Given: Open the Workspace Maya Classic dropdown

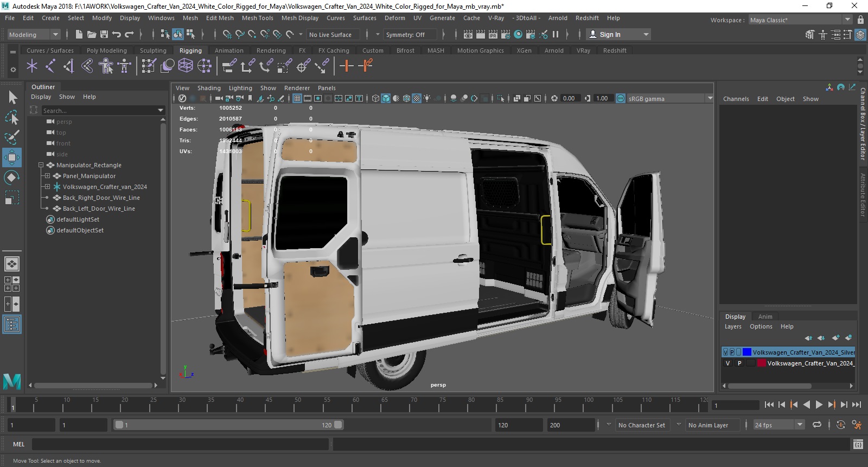Looking at the screenshot, I should coord(800,20).
